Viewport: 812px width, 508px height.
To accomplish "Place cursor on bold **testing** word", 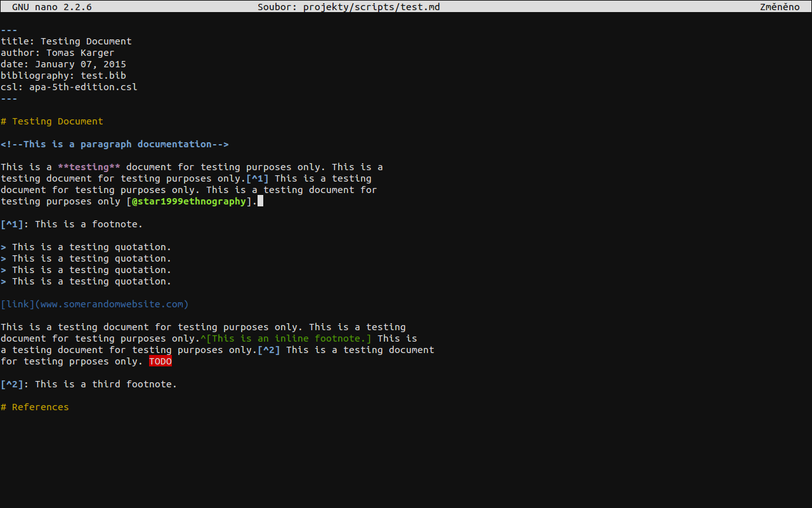I will tap(89, 167).
